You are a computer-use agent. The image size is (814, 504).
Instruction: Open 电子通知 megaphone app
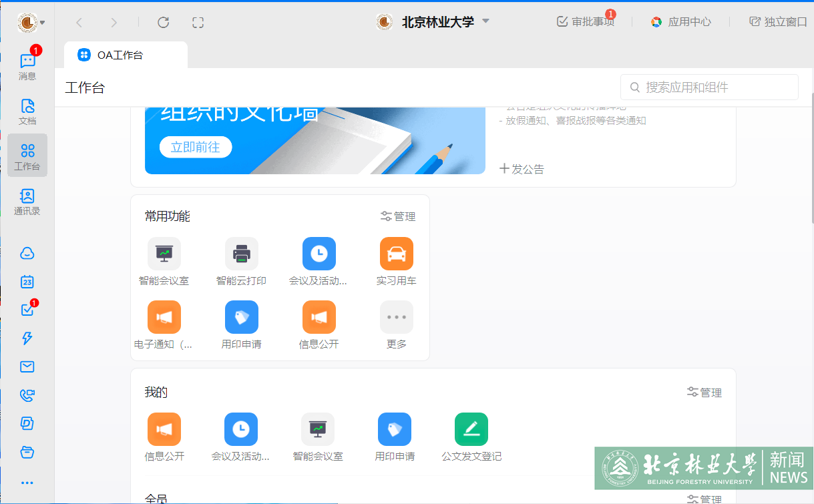pos(164,326)
